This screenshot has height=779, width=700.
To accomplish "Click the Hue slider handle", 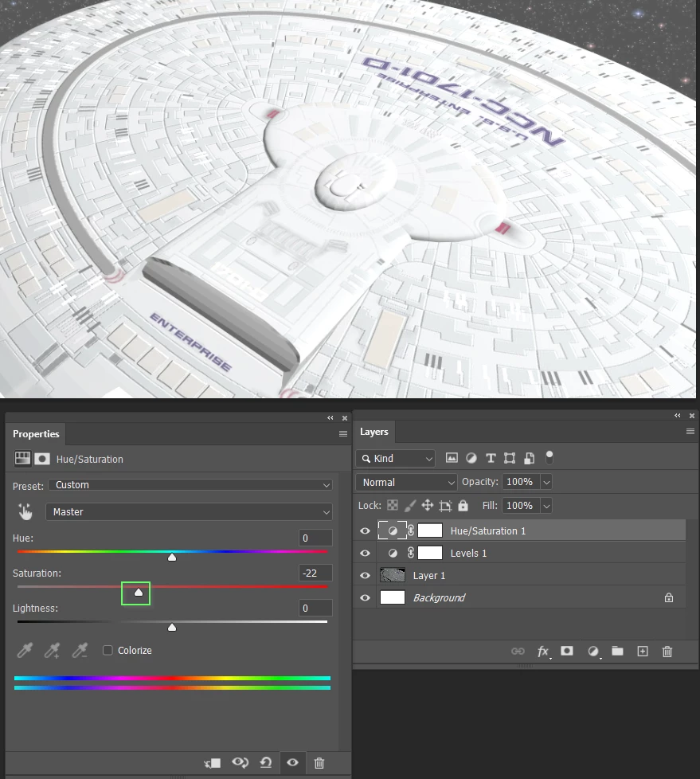I will (x=172, y=558).
